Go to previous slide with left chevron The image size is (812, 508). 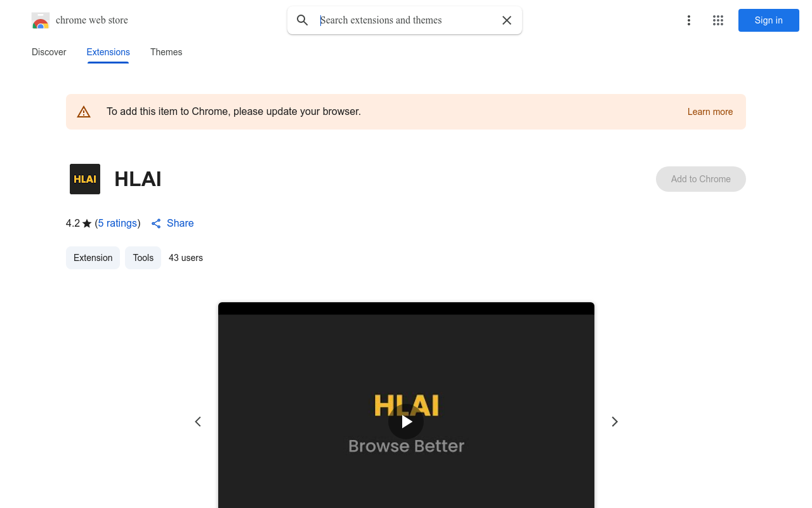[198, 422]
